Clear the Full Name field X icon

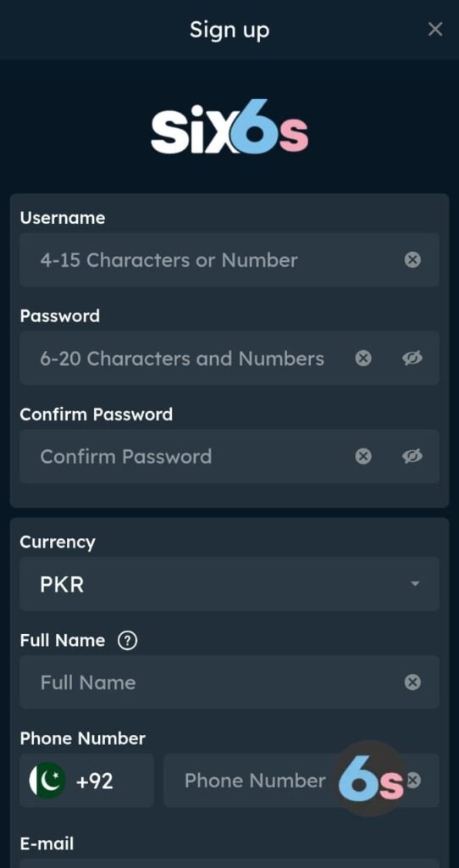412,682
